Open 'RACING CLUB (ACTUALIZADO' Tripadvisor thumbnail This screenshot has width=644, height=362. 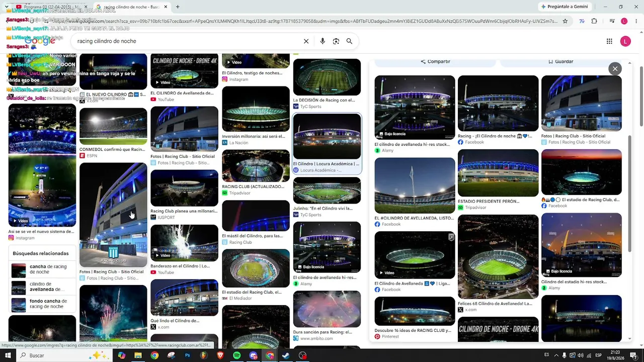coord(256,165)
